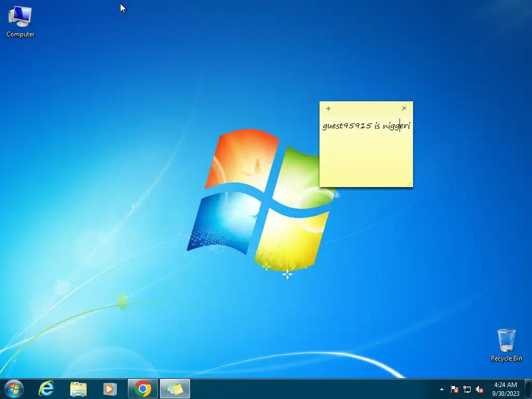The image size is (532, 399).
Task: Click the Show desktop button strip
Action: [x=528, y=389]
